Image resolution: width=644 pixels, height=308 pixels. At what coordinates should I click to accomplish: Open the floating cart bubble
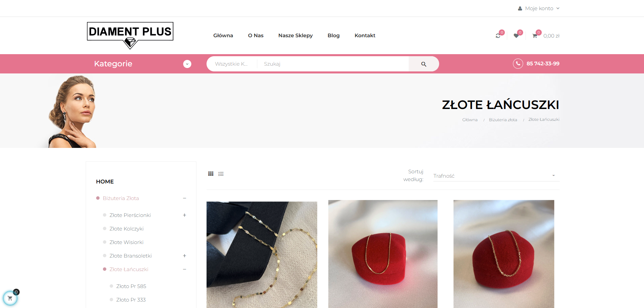coord(10,298)
